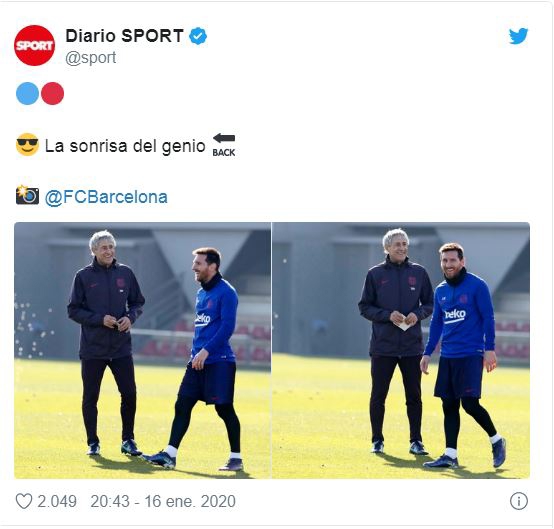
Task: Click the 2.049 likes count
Action: click(x=57, y=501)
